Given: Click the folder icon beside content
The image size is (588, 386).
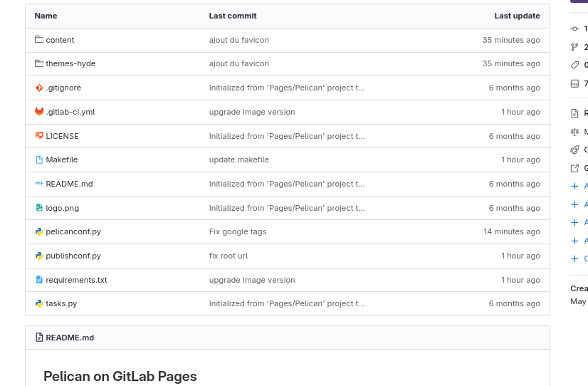Looking at the screenshot, I should [x=39, y=39].
